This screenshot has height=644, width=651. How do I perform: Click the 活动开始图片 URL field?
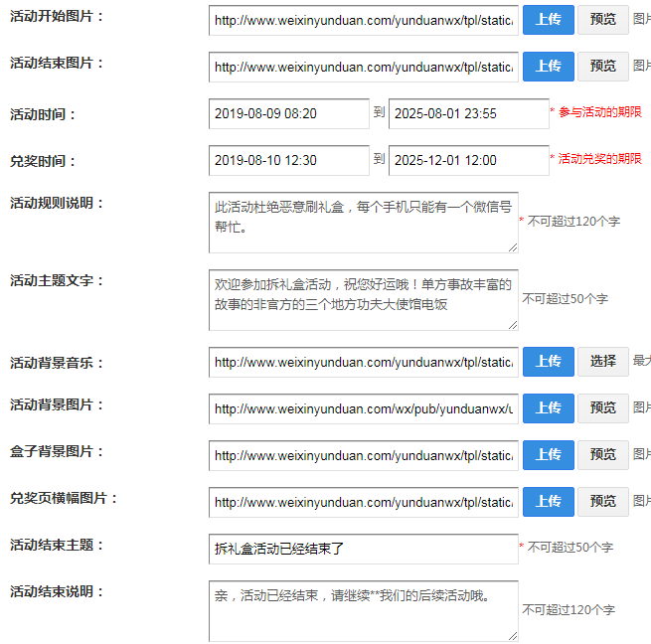(363, 20)
